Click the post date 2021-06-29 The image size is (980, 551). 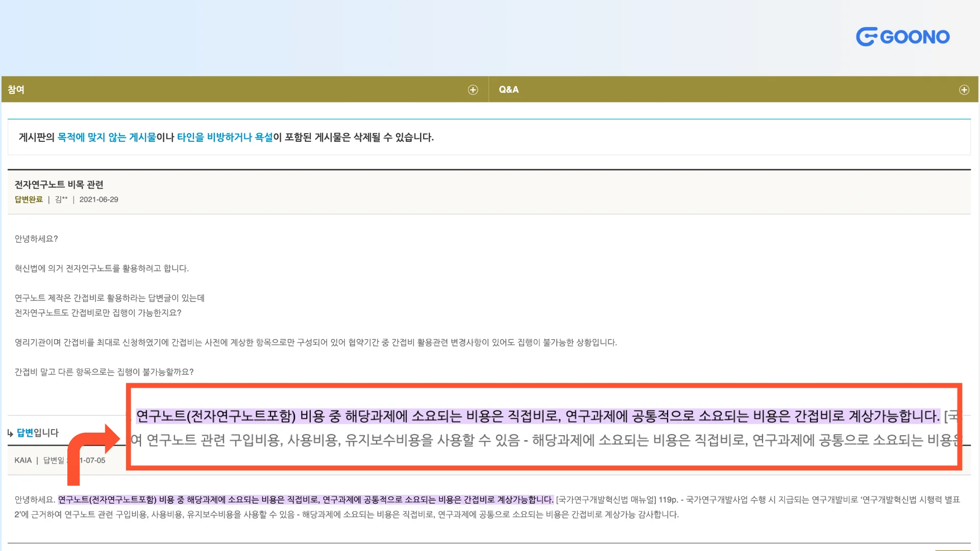click(99, 199)
